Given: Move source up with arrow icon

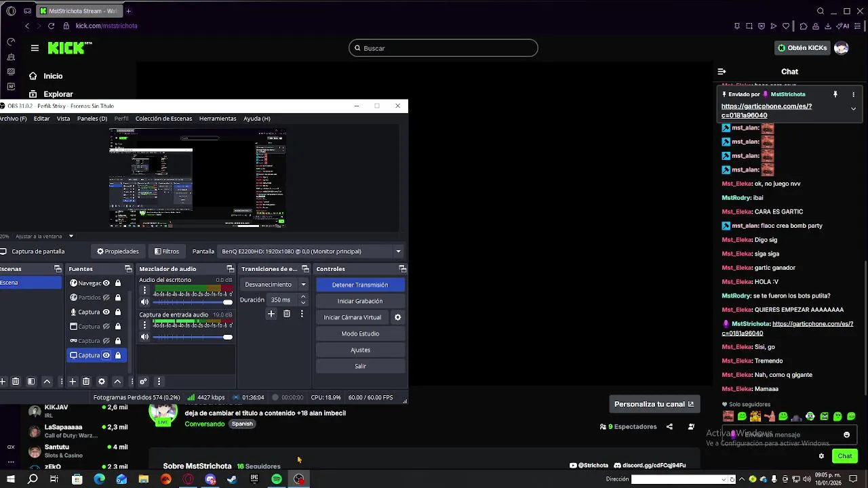Looking at the screenshot, I should tap(117, 382).
